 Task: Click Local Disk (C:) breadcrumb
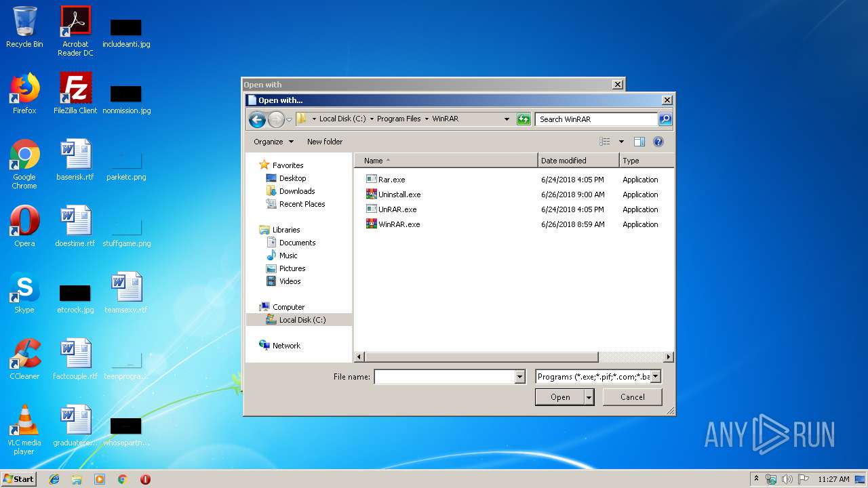click(x=342, y=119)
